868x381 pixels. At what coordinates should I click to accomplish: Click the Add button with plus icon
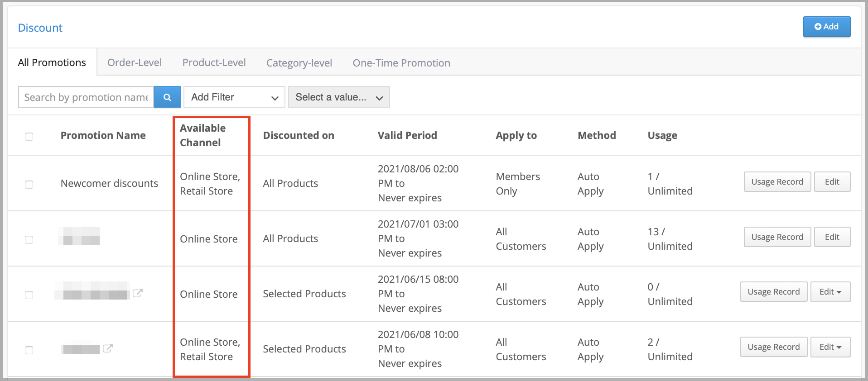click(x=826, y=27)
